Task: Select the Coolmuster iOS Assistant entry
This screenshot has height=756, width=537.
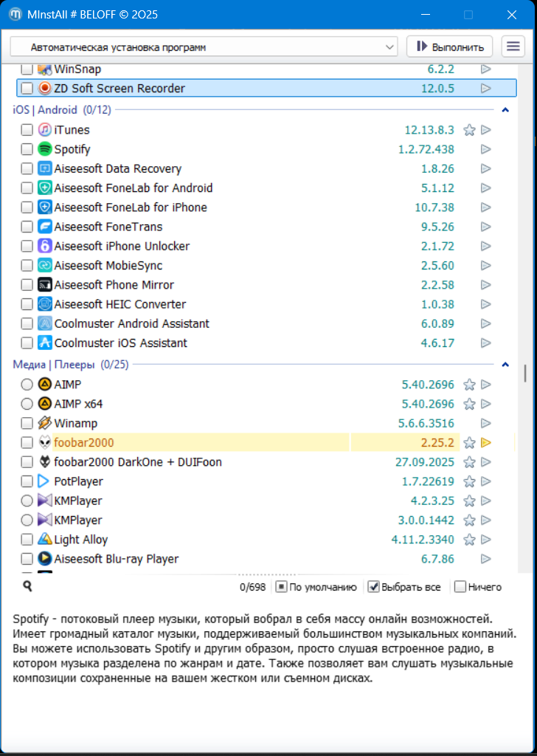Action: 121,343
